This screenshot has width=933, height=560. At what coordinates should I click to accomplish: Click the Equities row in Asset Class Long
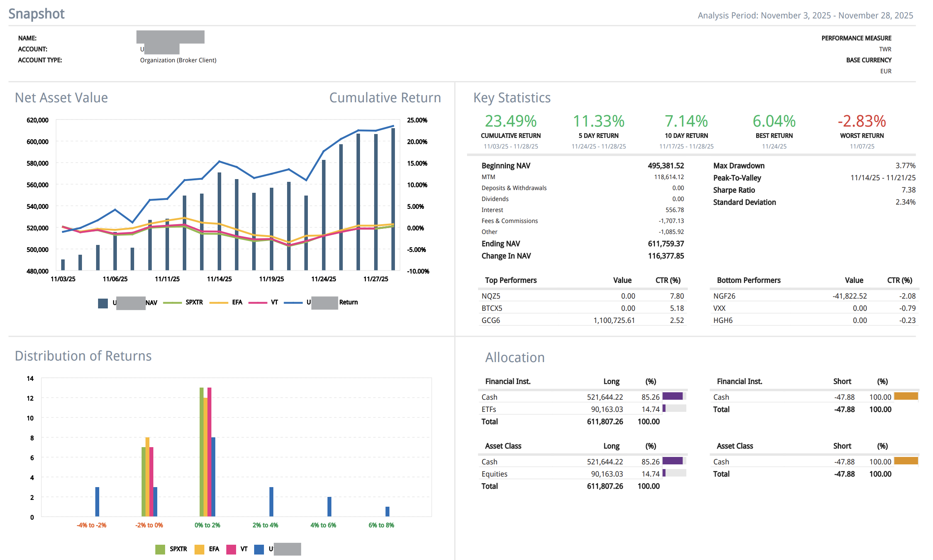click(x=494, y=474)
